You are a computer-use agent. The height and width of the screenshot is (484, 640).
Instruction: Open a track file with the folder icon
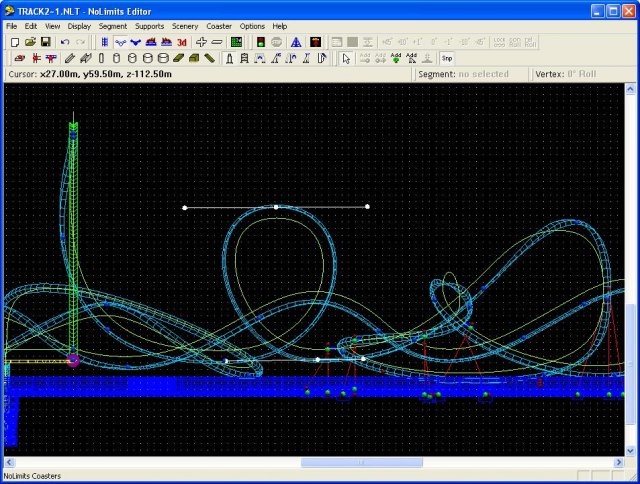pyautogui.click(x=30, y=42)
